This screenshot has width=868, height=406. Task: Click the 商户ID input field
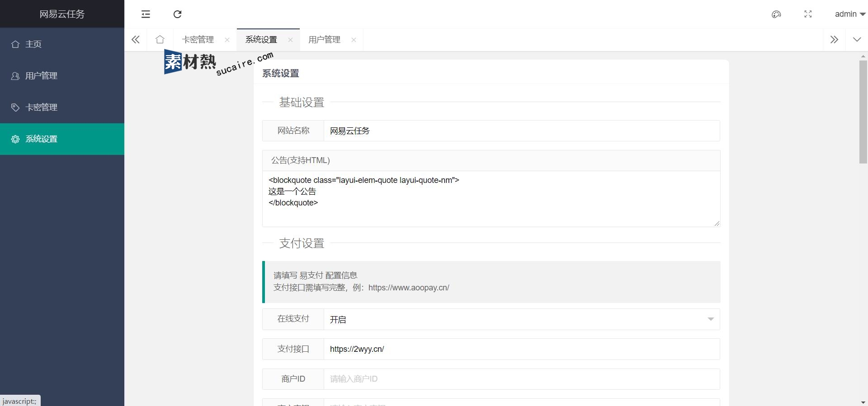[522, 379]
